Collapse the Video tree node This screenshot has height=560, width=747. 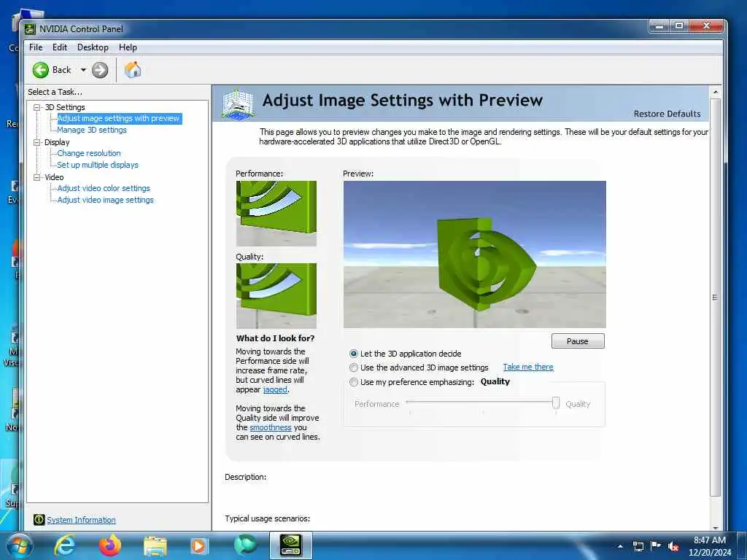(36, 177)
